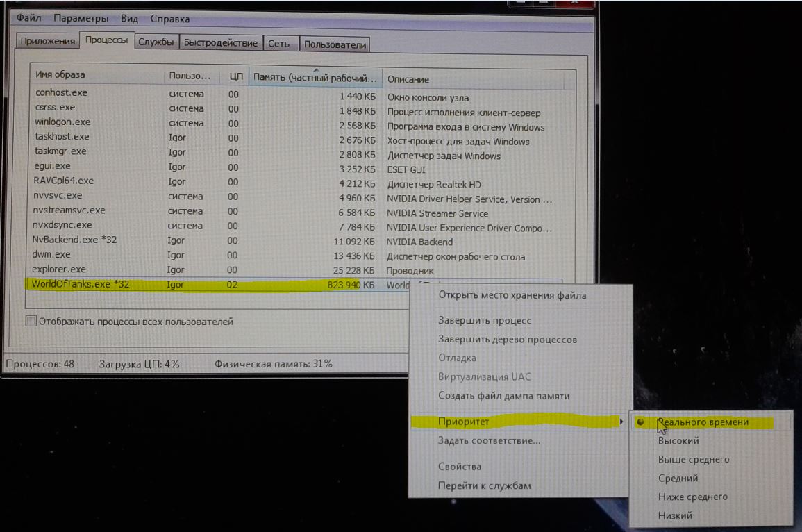Click 'Задать соответствие...' menu entry
The image size is (802, 532).
coord(489,440)
